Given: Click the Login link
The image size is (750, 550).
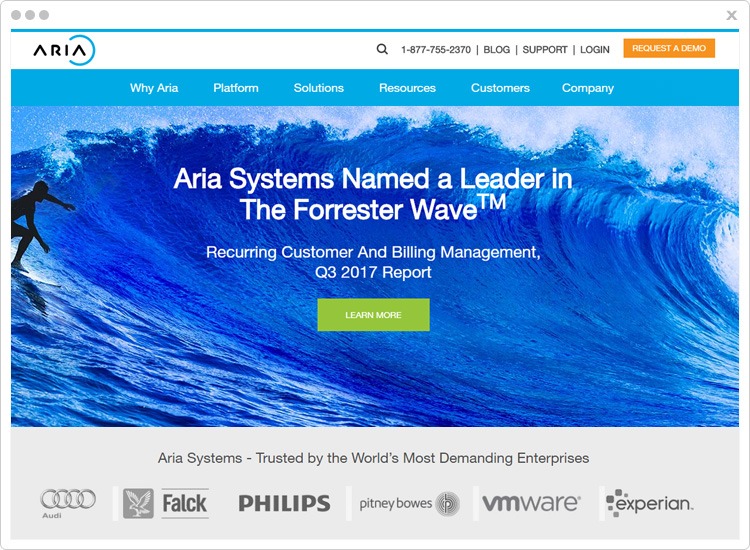Looking at the screenshot, I should [x=594, y=50].
